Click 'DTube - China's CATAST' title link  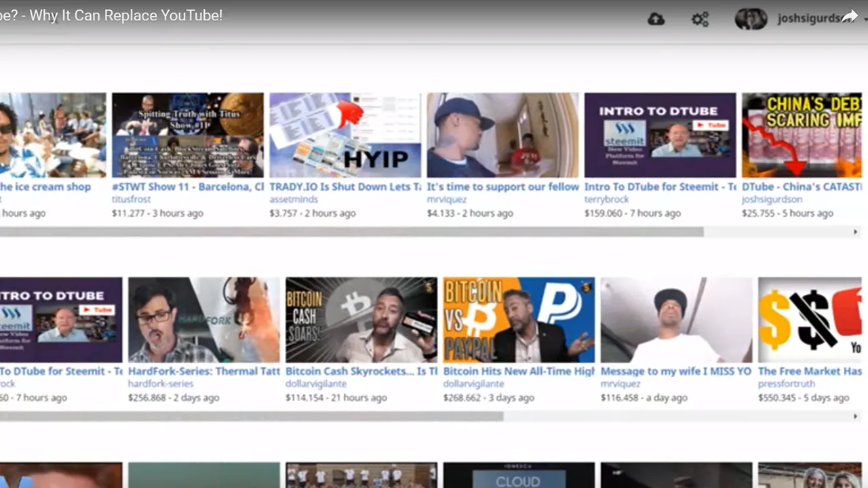tap(802, 186)
